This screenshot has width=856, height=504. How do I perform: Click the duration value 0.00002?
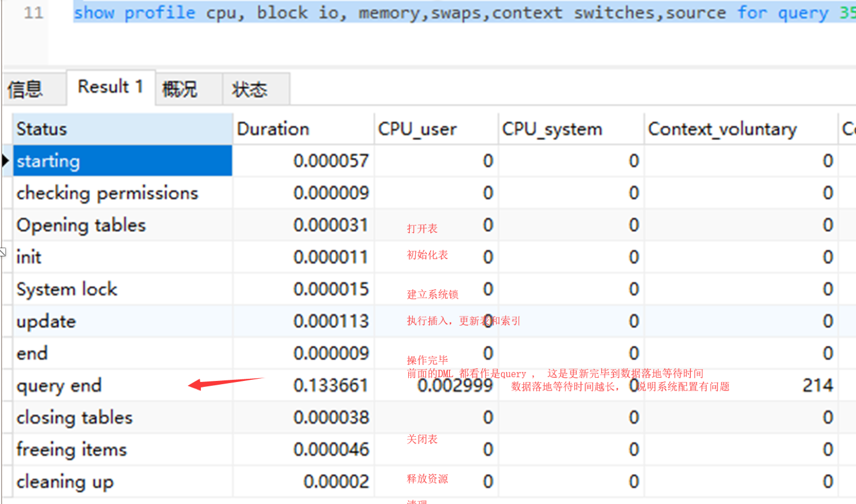pos(336,482)
